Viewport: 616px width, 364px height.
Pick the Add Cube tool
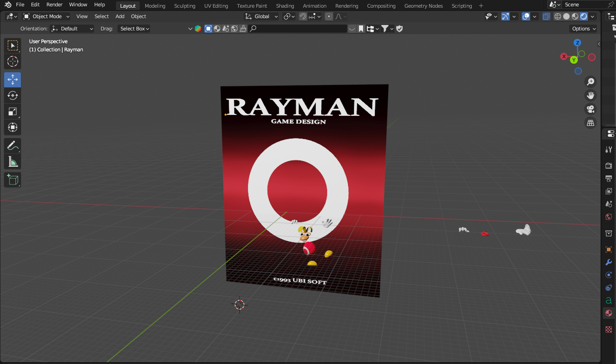click(13, 180)
